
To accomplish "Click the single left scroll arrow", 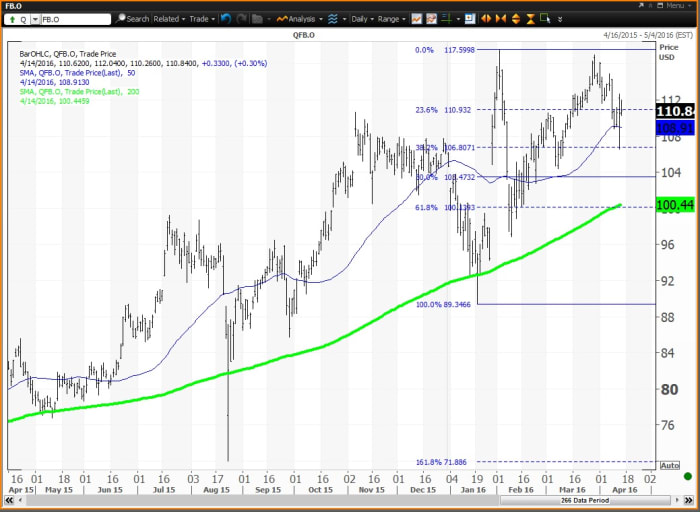I will coord(22,500).
